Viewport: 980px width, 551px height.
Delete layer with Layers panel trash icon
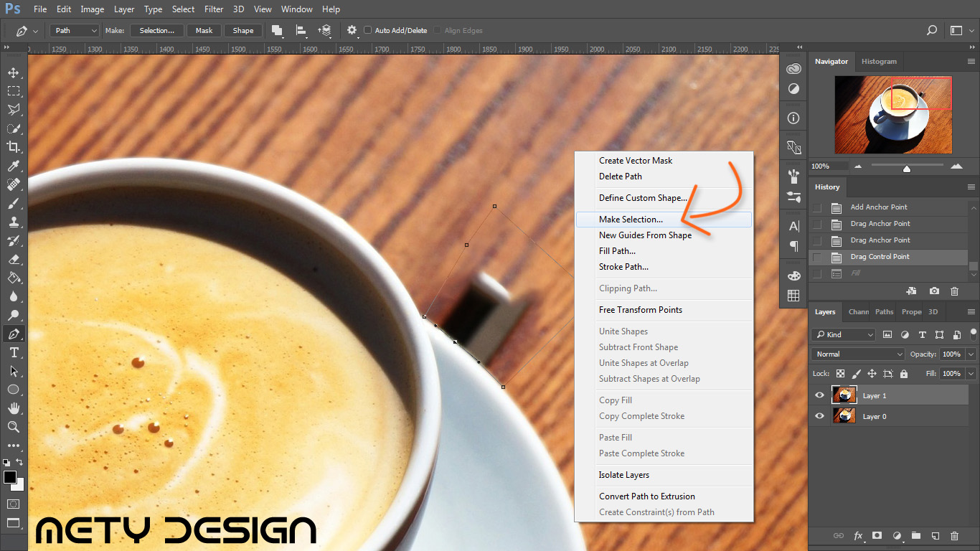954,536
